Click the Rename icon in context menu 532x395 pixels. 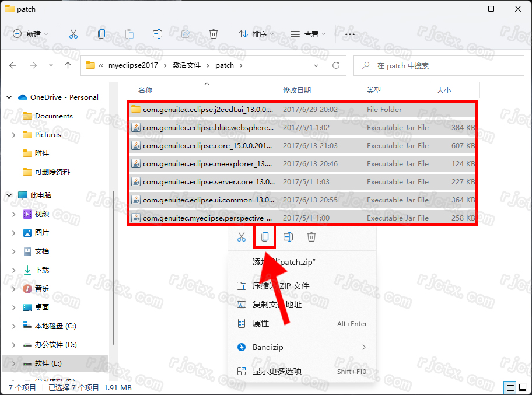coord(288,237)
